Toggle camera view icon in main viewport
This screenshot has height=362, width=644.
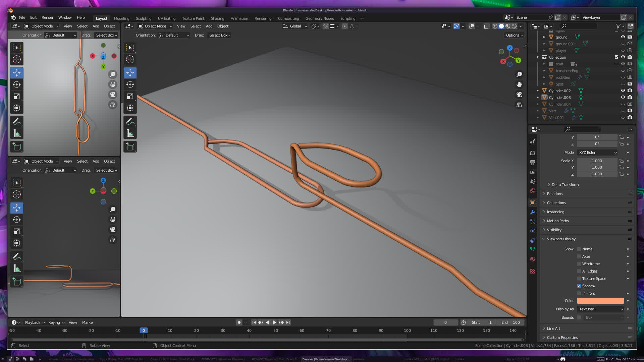tap(519, 95)
